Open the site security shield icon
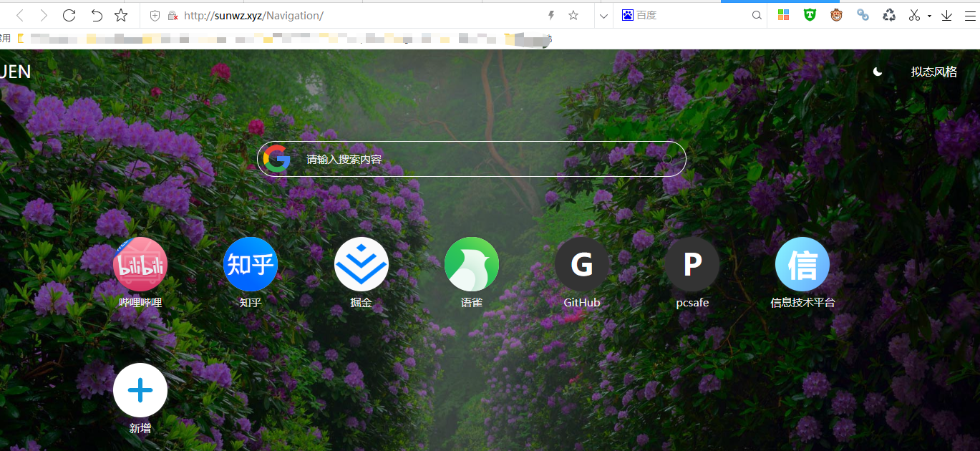 point(155,15)
